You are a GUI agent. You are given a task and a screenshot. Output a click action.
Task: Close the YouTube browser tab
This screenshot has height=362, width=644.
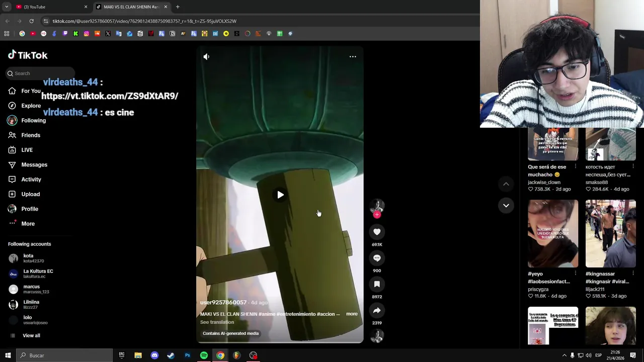point(86,7)
